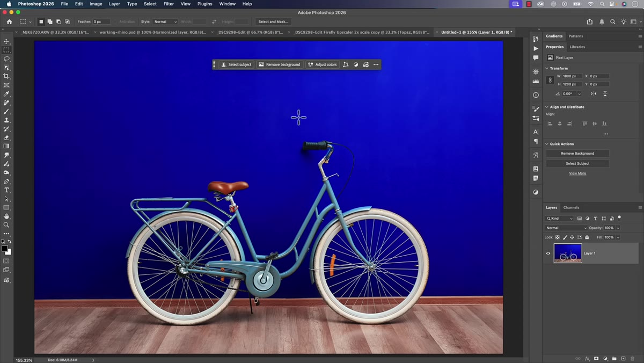The width and height of the screenshot is (644, 363).
Task: Click Remove Background in Quick Actions
Action: (577, 154)
